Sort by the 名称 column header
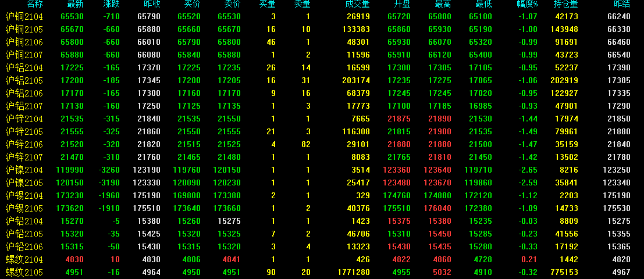644x279 pixels. [34, 5]
